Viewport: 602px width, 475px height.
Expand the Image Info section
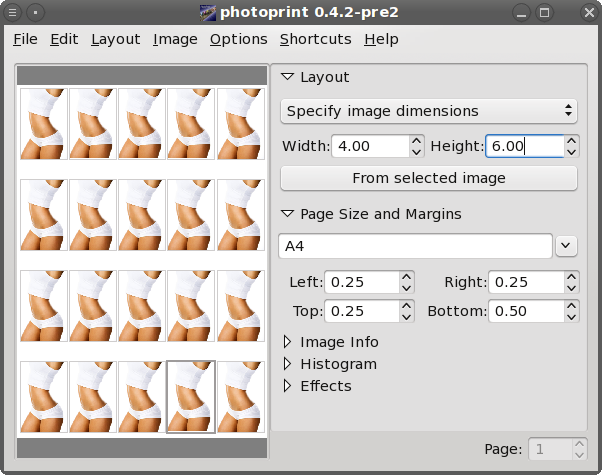click(288, 342)
